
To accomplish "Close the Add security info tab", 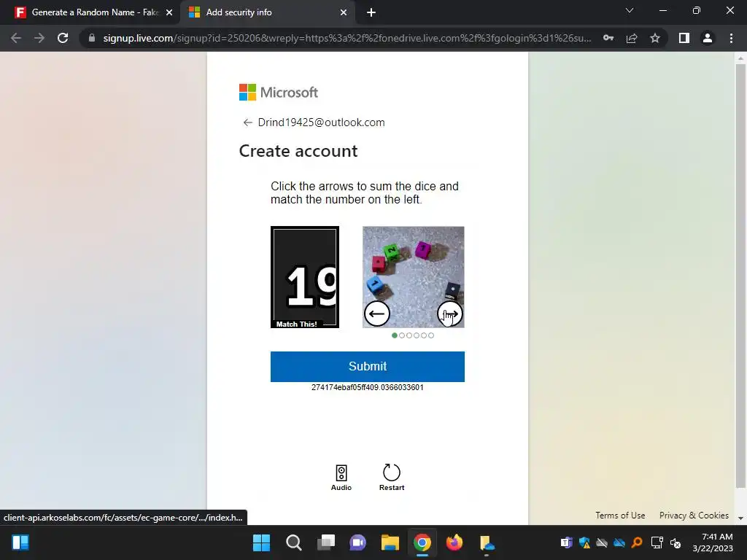I will tap(344, 13).
